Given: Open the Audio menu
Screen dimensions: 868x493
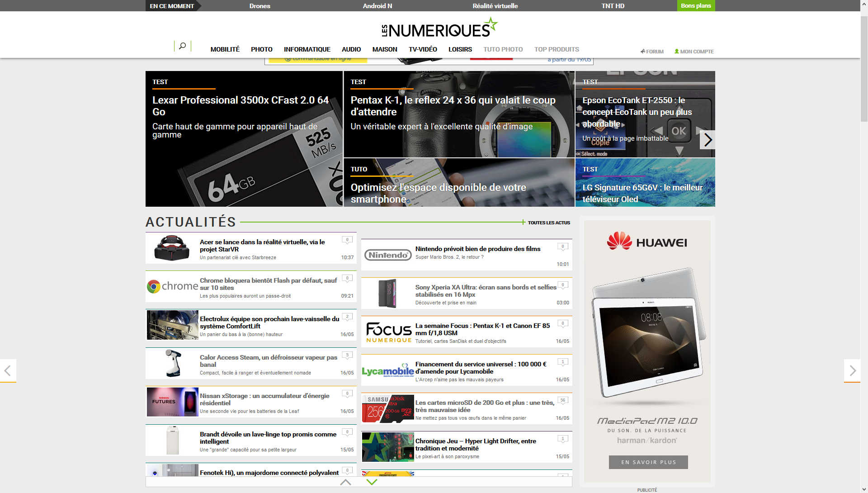Looking at the screenshot, I should click(351, 49).
